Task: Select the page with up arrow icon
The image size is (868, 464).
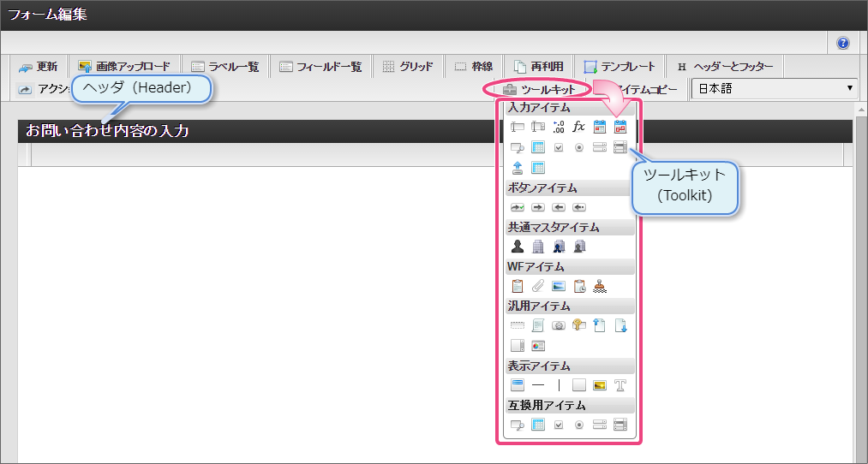Action: pyautogui.click(x=600, y=325)
